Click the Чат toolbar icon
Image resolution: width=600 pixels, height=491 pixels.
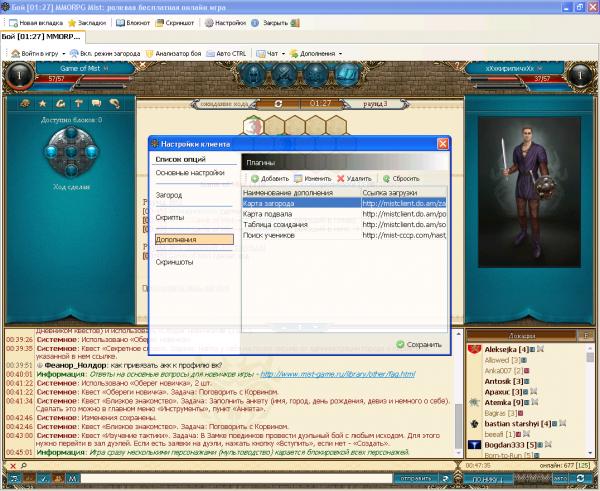coord(261,54)
